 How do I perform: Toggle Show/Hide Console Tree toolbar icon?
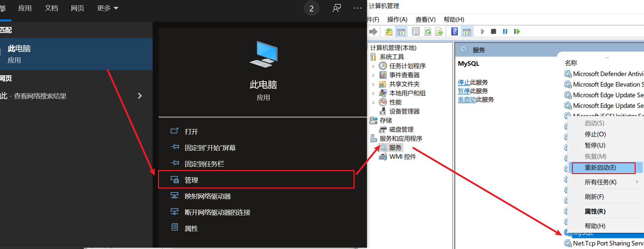pyautogui.click(x=401, y=32)
